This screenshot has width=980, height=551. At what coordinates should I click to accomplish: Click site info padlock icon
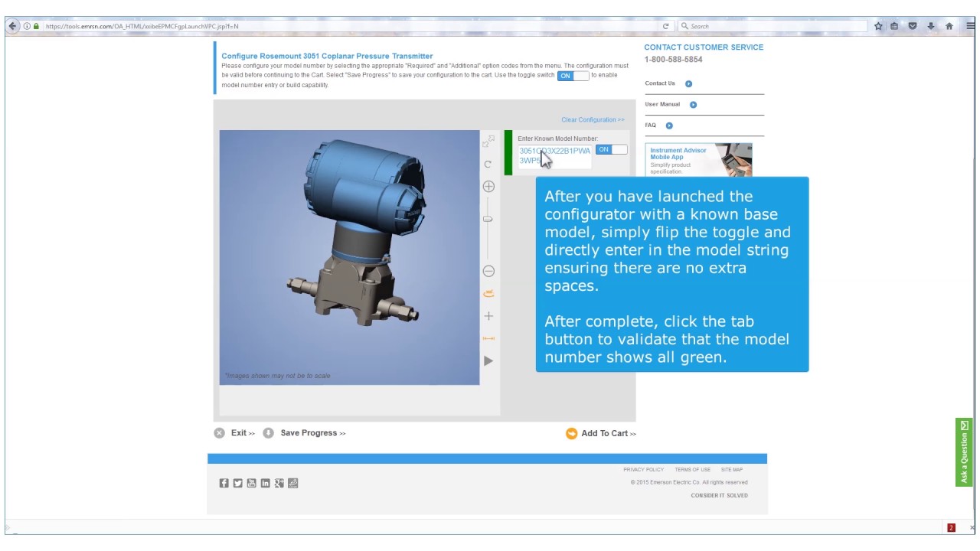36,26
